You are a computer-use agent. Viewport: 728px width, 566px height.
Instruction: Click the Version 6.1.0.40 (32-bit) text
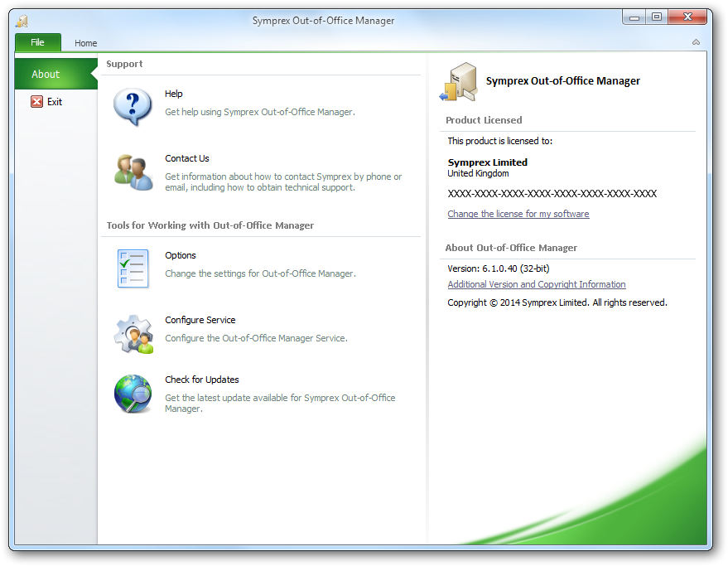[x=499, y=268]
